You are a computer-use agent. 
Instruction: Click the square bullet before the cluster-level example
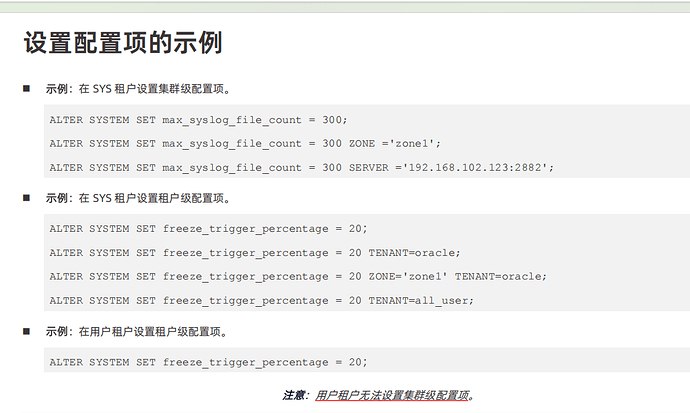(x=27, y=89)
